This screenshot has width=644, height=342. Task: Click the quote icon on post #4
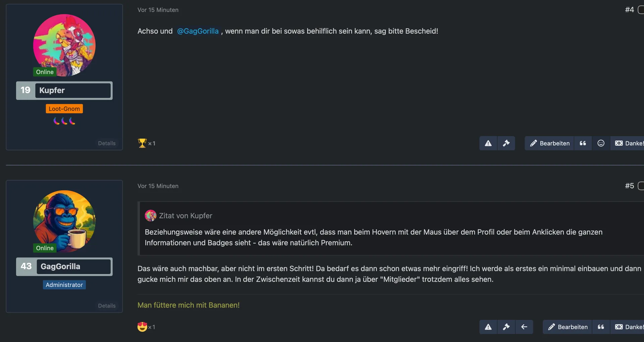point(583,144)
